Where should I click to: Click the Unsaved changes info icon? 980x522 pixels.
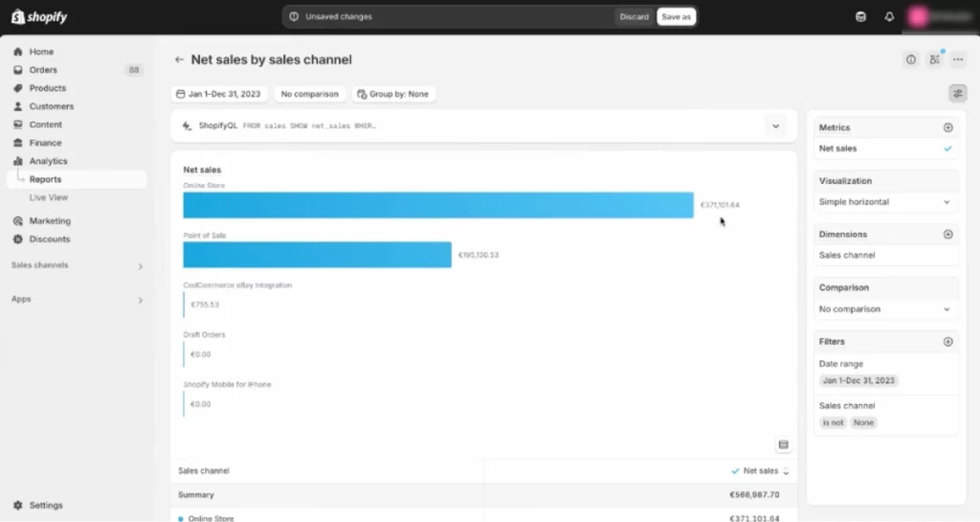click(x=294, y=17)
